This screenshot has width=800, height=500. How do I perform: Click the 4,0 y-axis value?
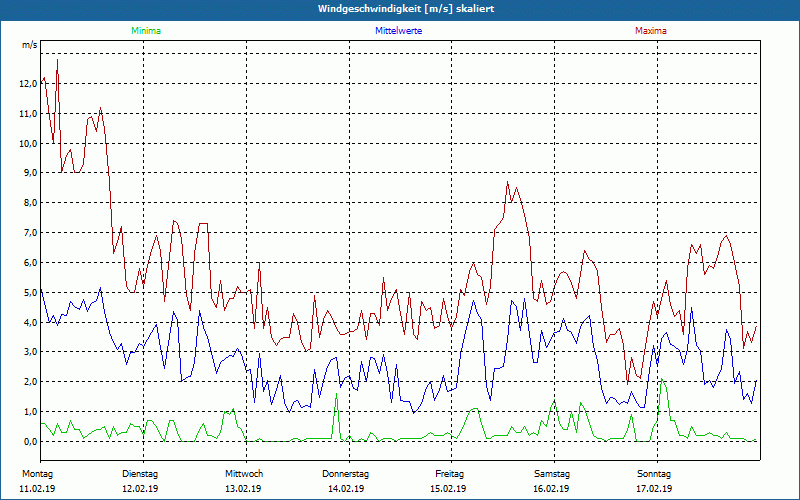[x=31, y=322]
